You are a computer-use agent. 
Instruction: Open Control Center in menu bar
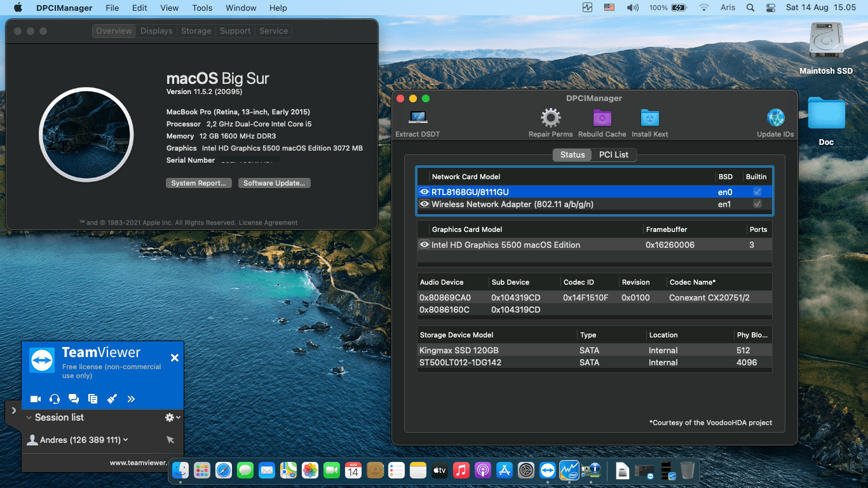771,8
